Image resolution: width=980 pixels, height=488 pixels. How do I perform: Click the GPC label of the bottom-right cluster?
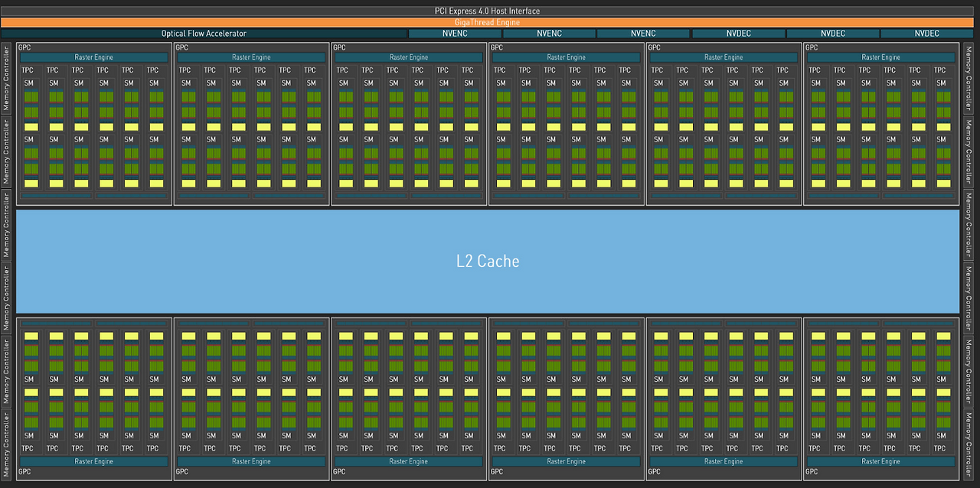[812, 472]
